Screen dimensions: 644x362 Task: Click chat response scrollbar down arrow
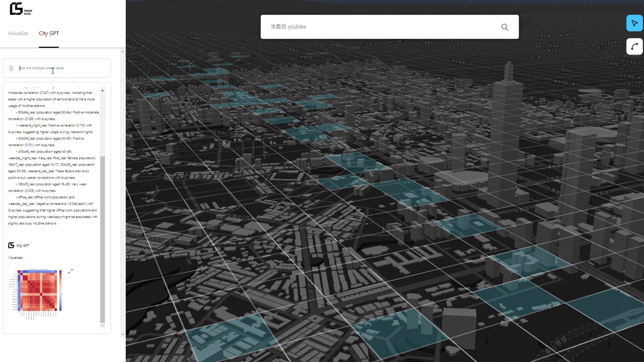tap(102, 325)
